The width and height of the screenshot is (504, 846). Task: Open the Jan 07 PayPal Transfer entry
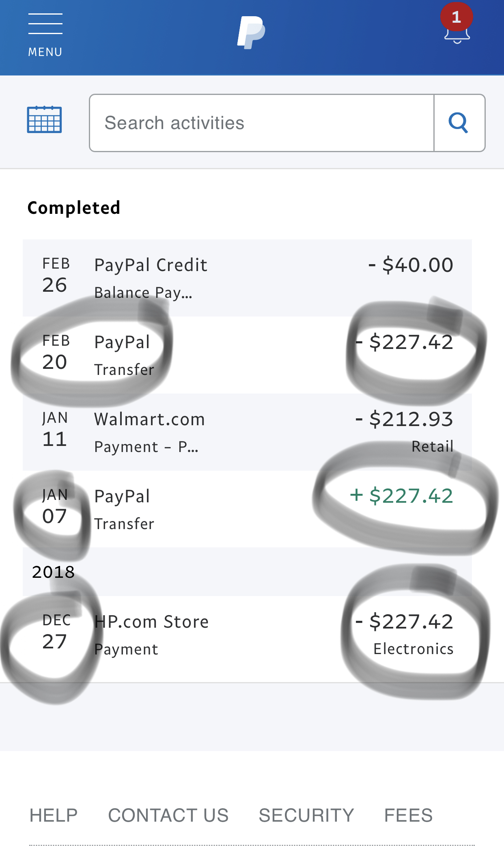click(247, 509)
